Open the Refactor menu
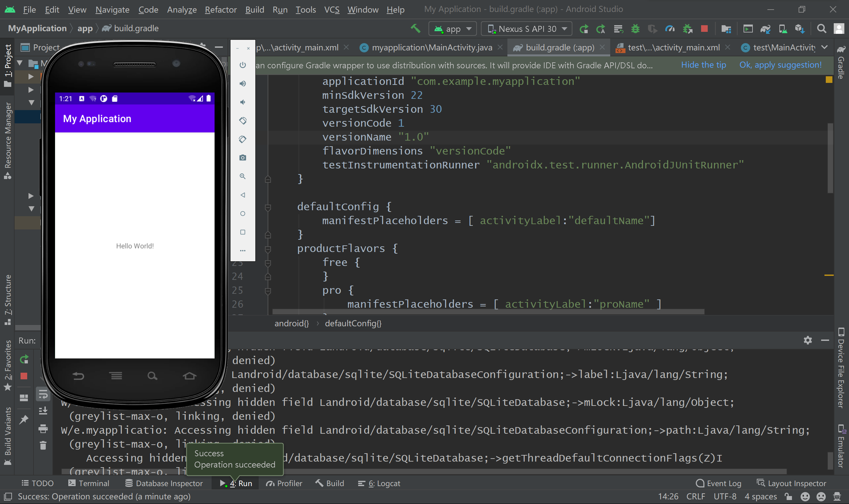The width and height of the screenshot is (849, 504). click(221, 10)
